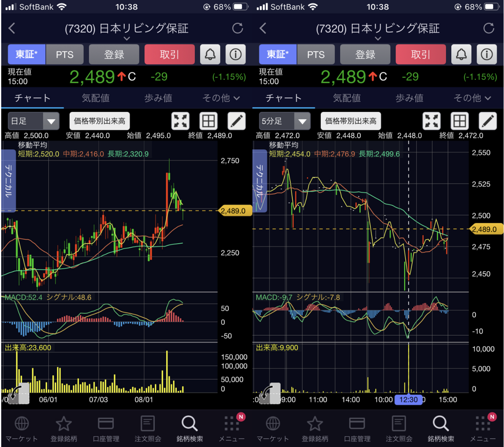Tap 出来高:9,900 volume label
The width and height of the screenshot is (504, 447).
[x=278, y=347]
